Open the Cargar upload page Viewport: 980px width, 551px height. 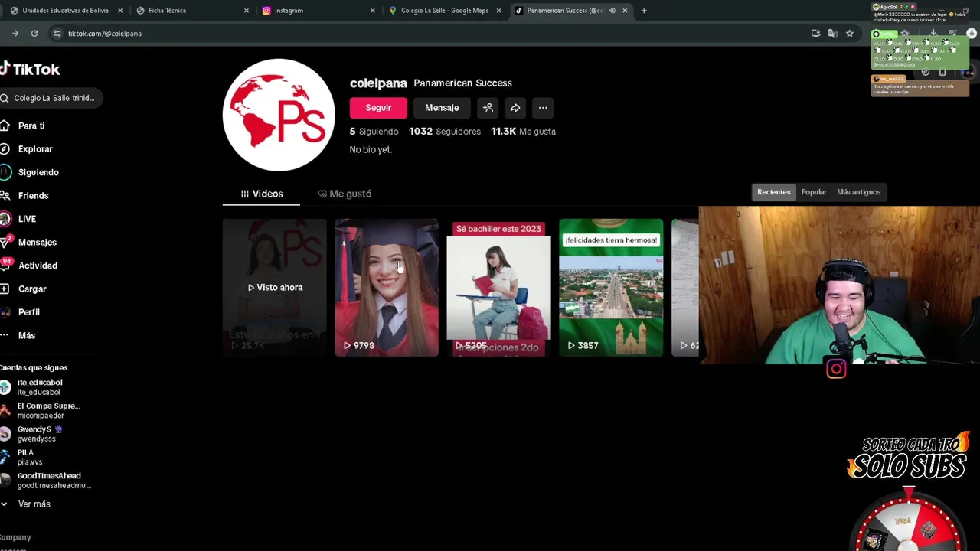pos(32,289)
